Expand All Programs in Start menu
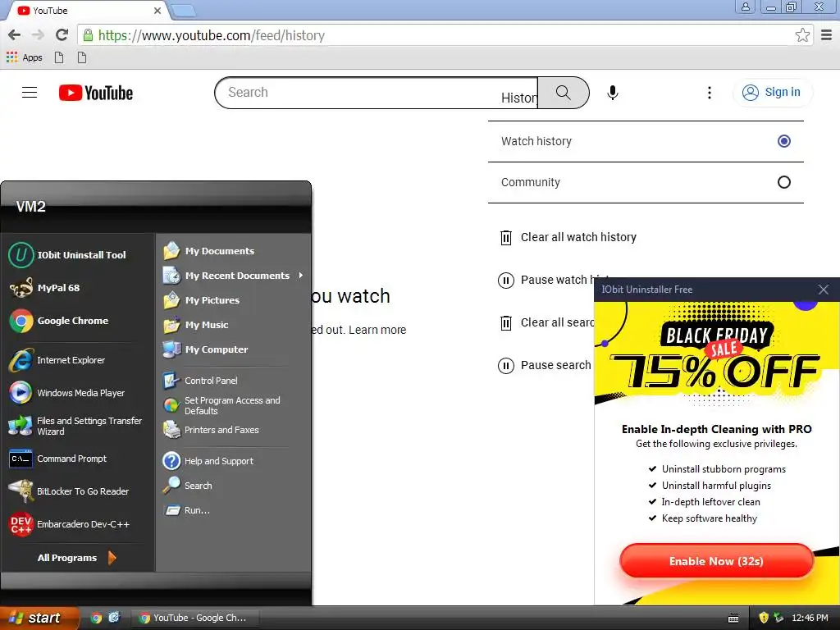840x630 pixels. 76,558
